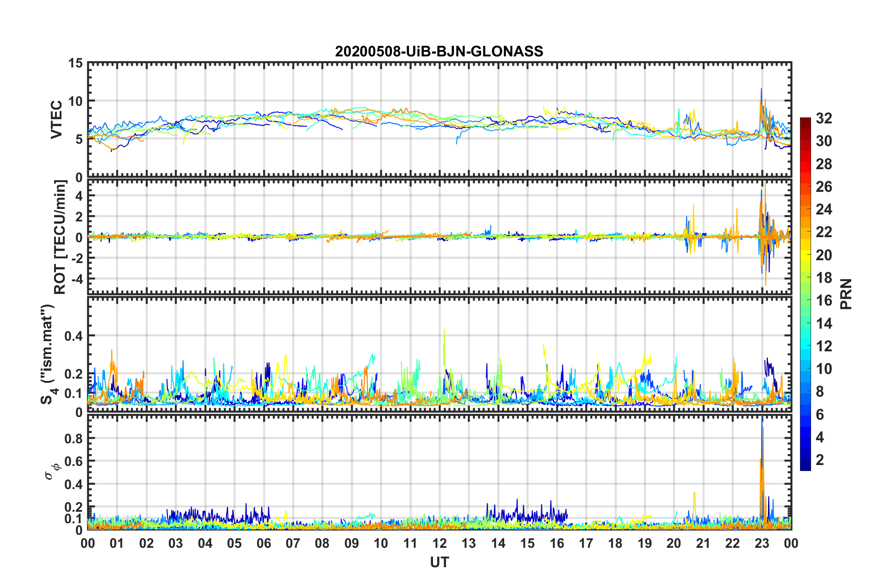
Task: Click the VTEC y-axis label
Action: click(56, 120)
